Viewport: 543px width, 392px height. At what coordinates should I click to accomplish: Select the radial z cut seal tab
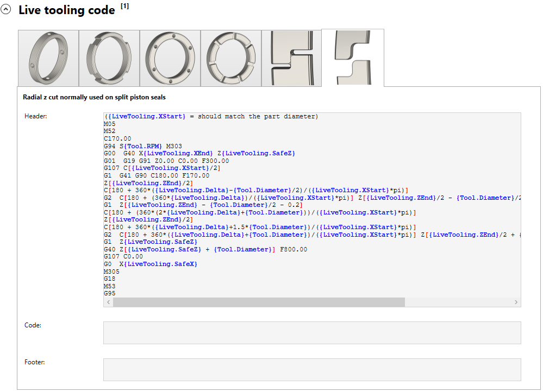coord(353,58)
